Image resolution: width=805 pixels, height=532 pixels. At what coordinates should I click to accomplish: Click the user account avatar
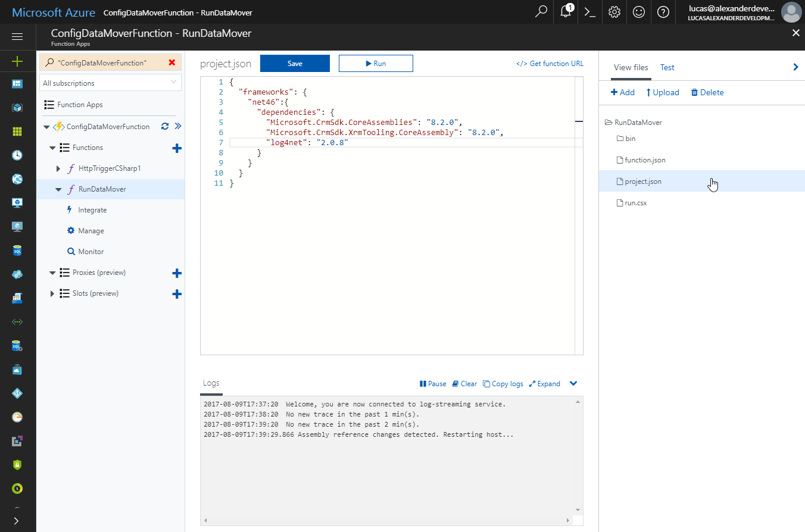[791, 12]
